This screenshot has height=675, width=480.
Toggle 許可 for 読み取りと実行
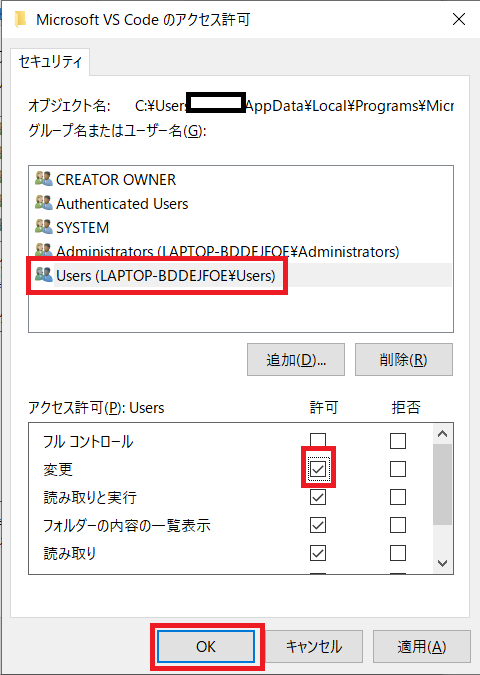tap(318, 497)
